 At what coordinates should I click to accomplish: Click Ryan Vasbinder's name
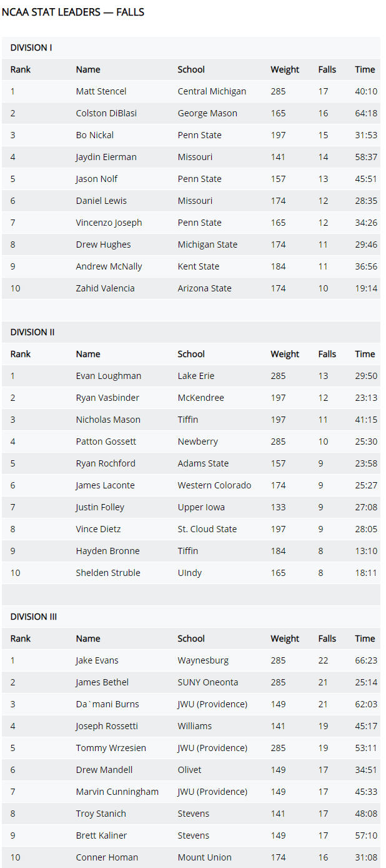tap(107, 398)
